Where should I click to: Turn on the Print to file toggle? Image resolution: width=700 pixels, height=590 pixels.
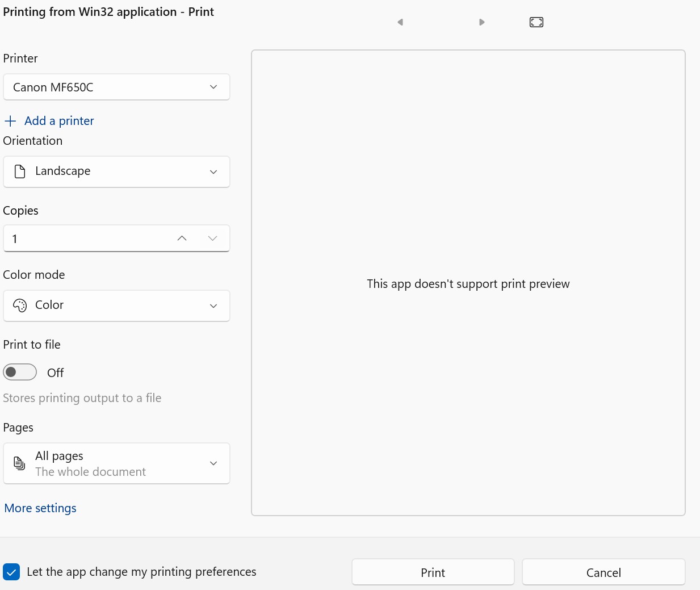tap(20, 373)
